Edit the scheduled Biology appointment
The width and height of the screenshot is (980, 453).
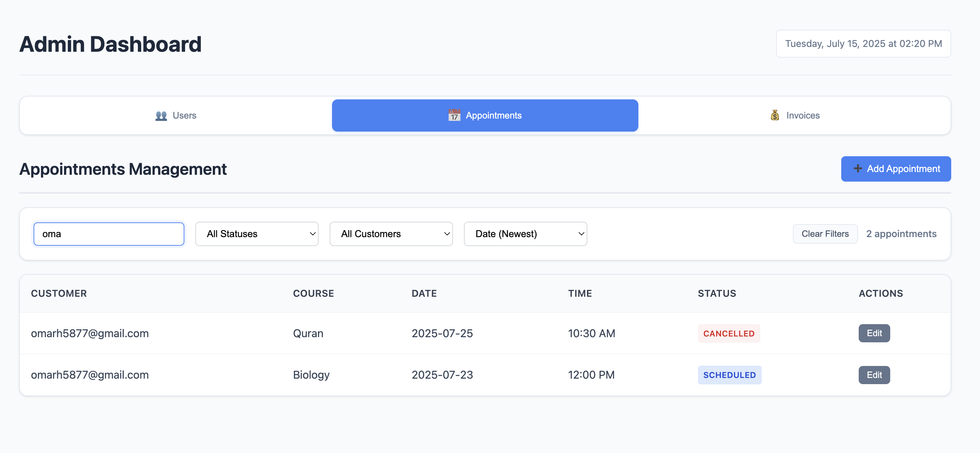[874, 375]
